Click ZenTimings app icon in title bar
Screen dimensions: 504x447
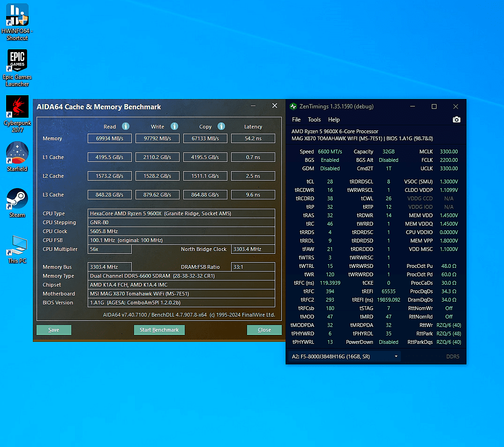click(293, 106)
